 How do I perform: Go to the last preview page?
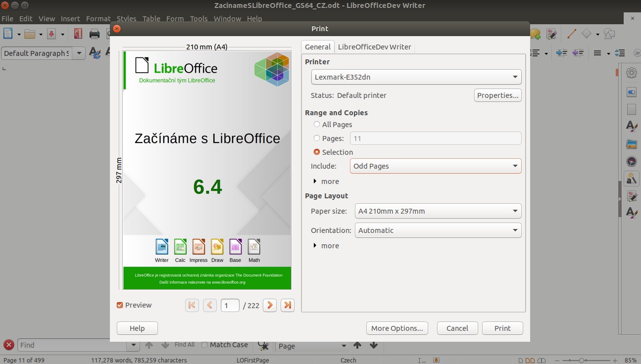click(288, 305)
